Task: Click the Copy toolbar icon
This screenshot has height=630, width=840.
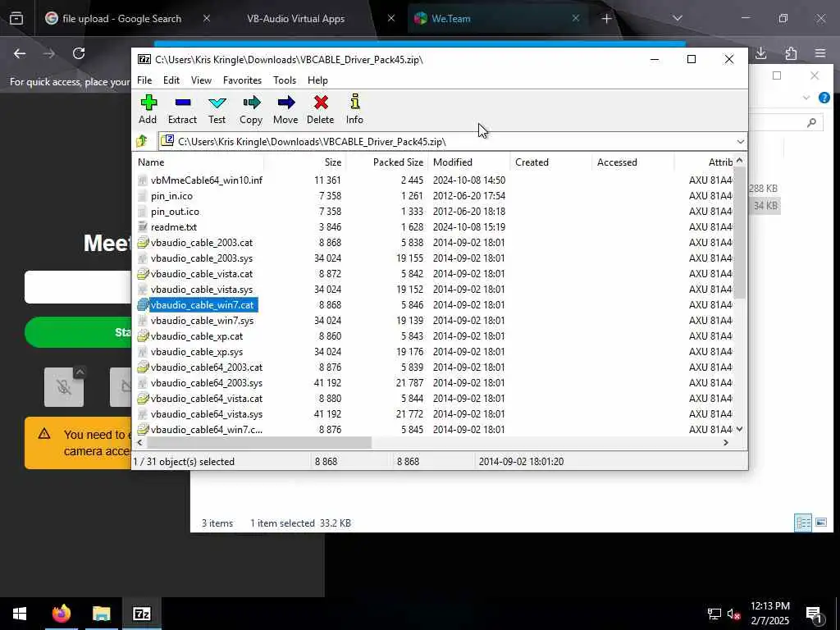Action: click(x=251, y=109)
